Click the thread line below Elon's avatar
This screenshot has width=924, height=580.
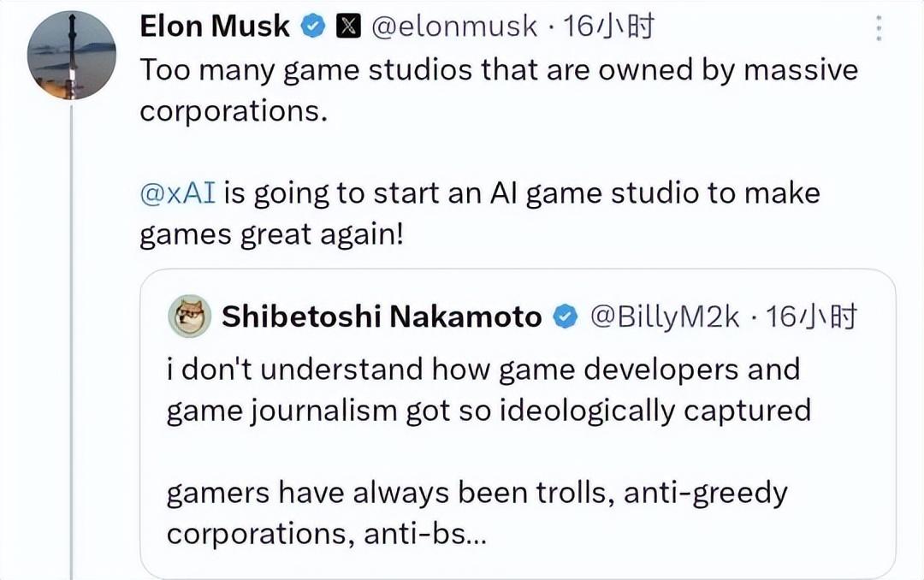click(x=71, y=342)
